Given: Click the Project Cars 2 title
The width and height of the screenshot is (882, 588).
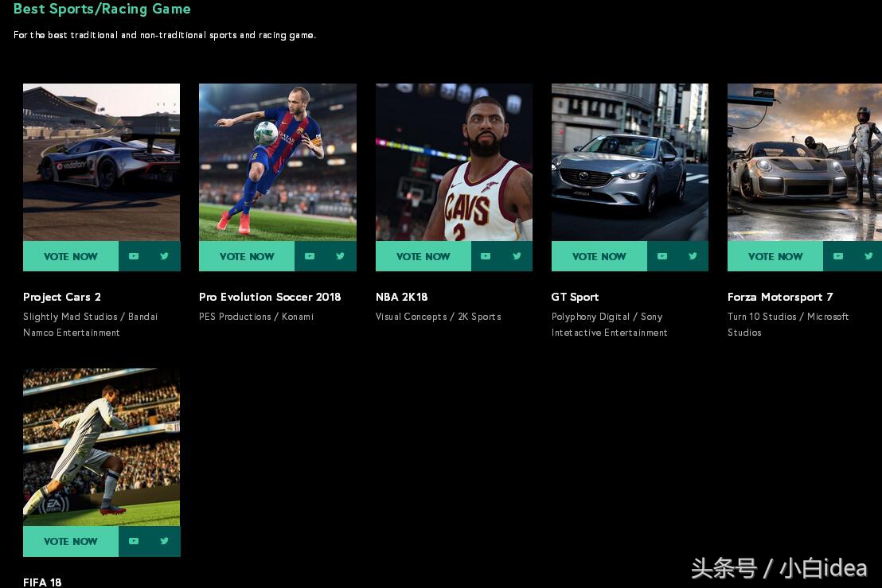Looking at the screenshot, I should coord(62,298).
